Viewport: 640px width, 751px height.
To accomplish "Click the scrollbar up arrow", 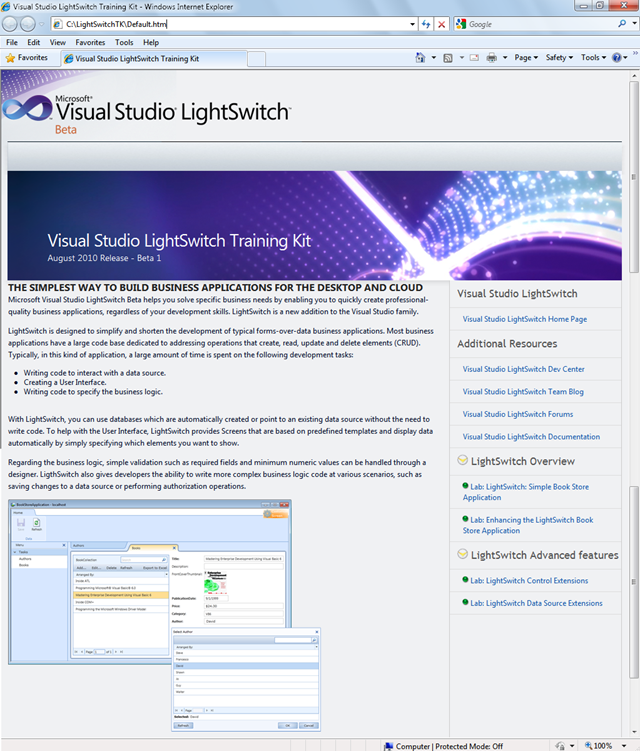I will [634, 76].
